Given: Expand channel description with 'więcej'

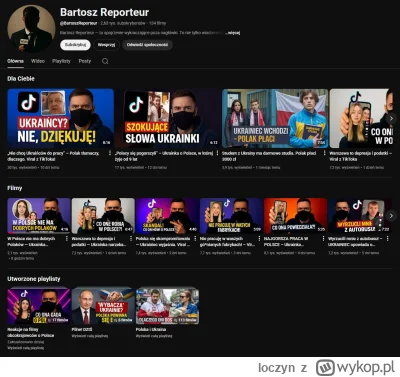Looking at the screenshot, I should (233, 33).
